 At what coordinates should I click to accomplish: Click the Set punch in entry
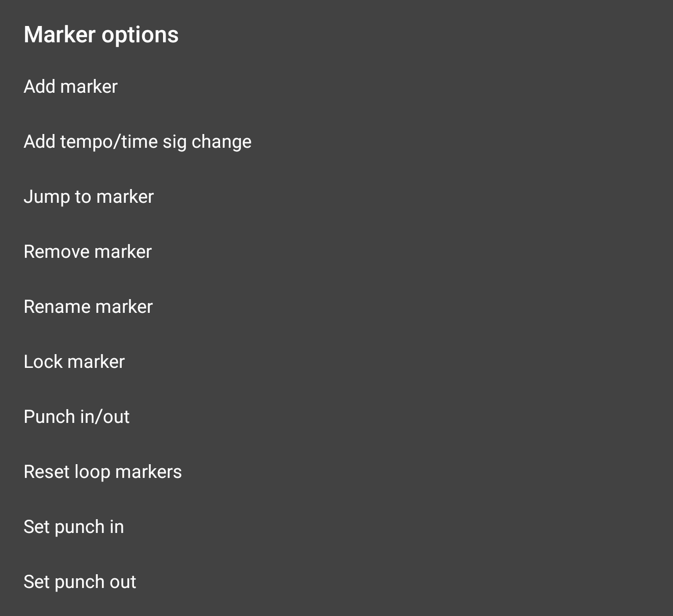click(74, 527)
